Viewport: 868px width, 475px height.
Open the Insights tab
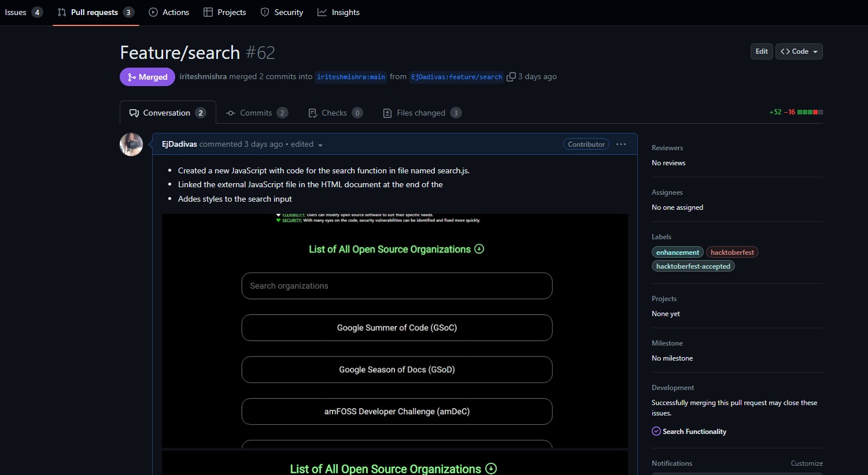click(338, 12)
